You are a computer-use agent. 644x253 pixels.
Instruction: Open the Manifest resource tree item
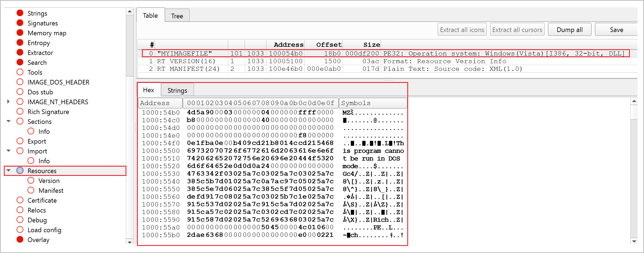pos(51,191)
